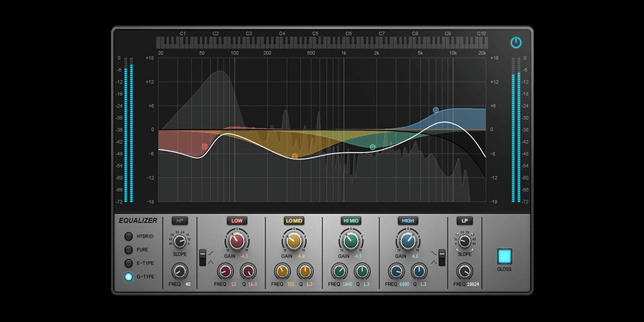Click the HI MID band label button
Image resolution: width=644 pixels, height=322 pixels.
[351, 221]
